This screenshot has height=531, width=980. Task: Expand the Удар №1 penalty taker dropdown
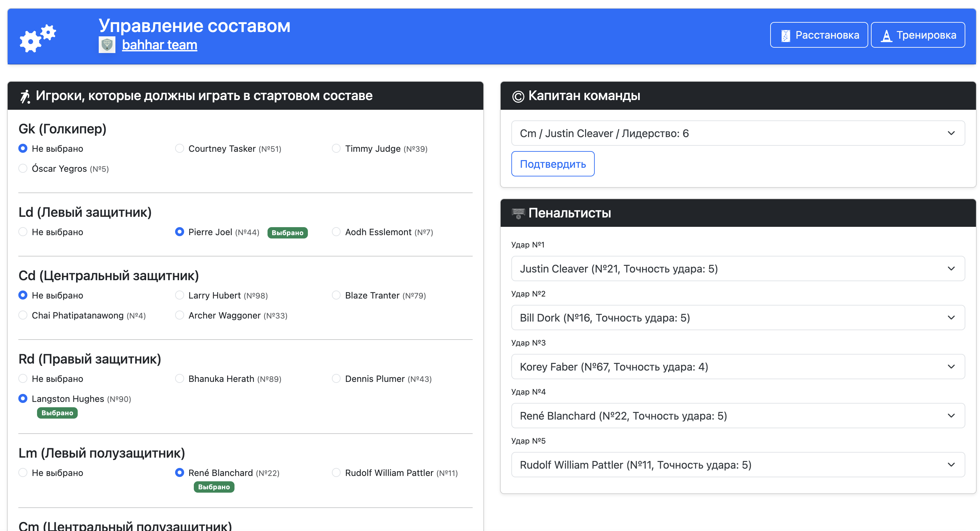(x=738, y=269)
